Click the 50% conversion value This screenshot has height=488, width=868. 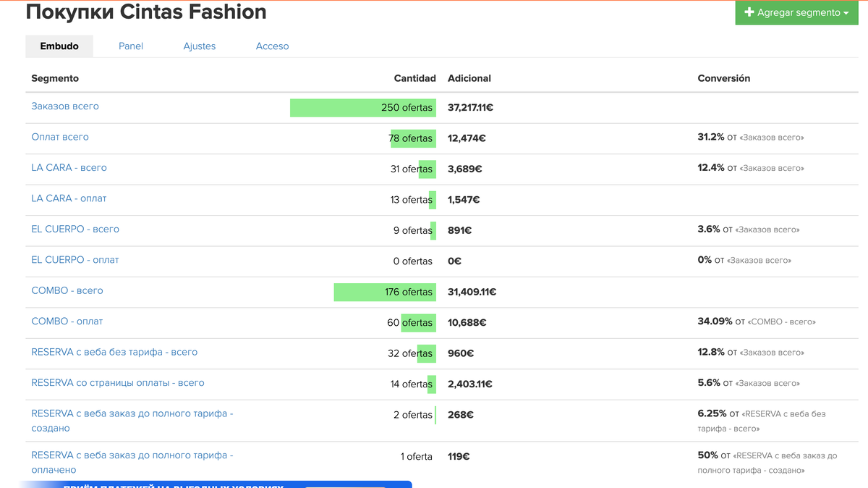click(708, 455)
